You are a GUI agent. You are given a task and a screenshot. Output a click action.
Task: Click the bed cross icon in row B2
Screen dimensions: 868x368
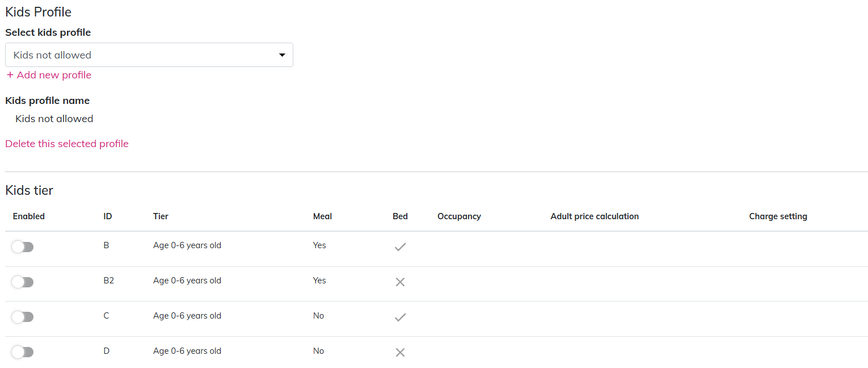400,282
